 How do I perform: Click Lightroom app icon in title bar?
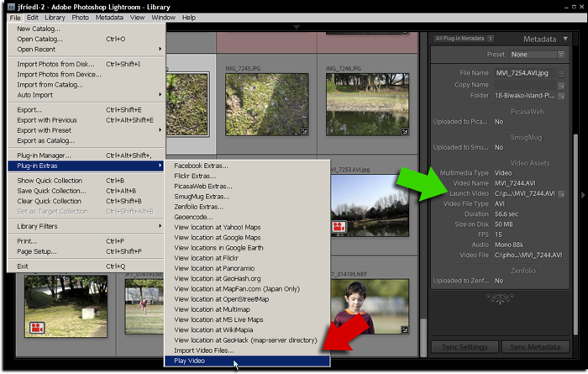[x=11, y=7]
